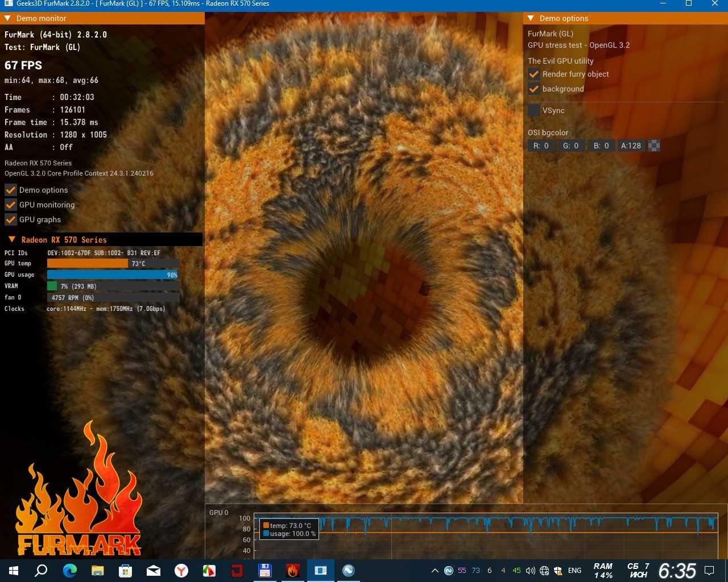Click the AA Off line
The width and height of the screenshot is (728, 582).
coord(39,147)
